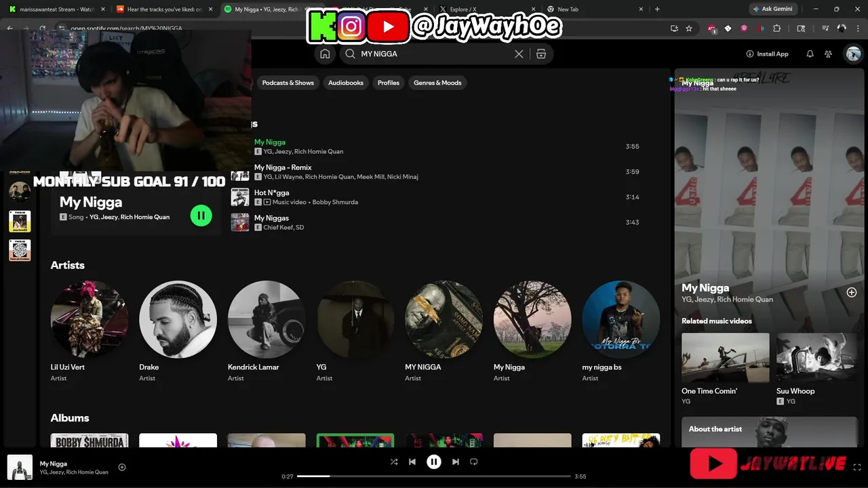Image resolution: width=868 pixels, height=488 pixels.
Task: Seek along the playback progress bar
Action: [434, 476]
